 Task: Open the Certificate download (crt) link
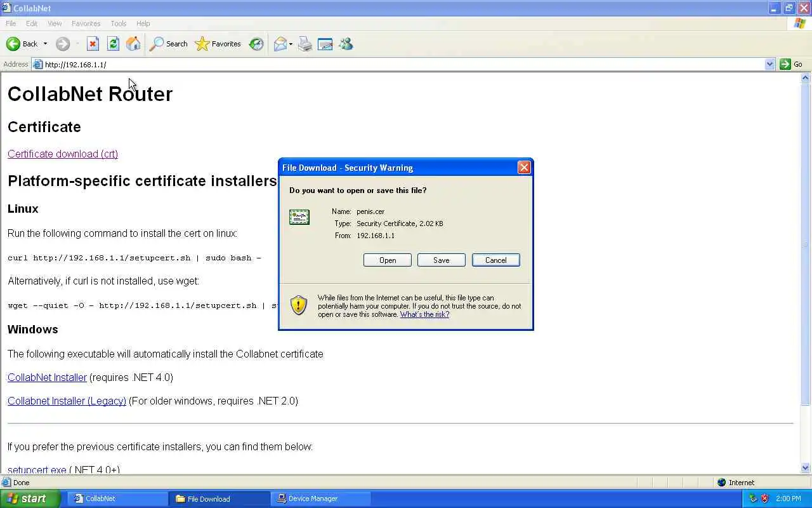point(63,154)
